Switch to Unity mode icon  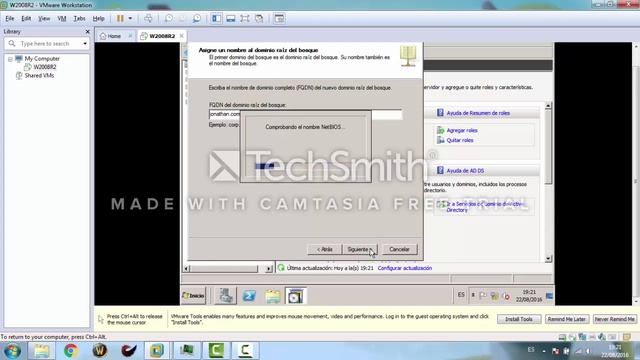click(x=259, y=18)
